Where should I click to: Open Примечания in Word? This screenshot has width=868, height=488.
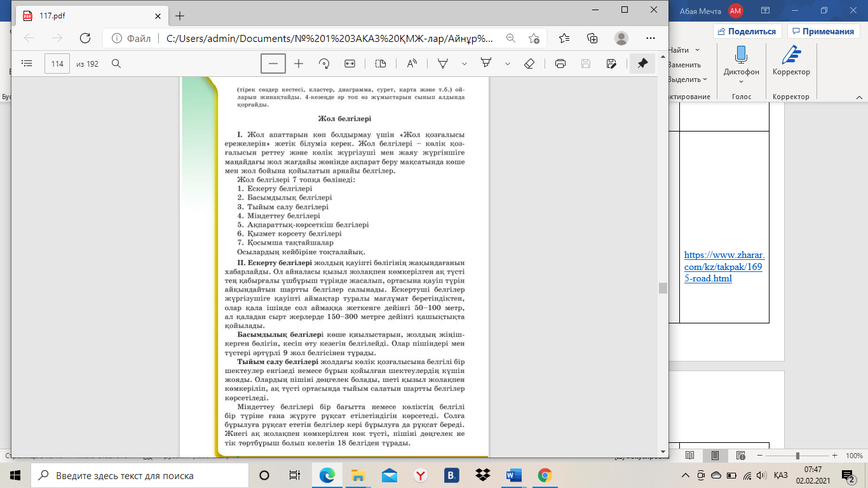(x=824, y=31)
